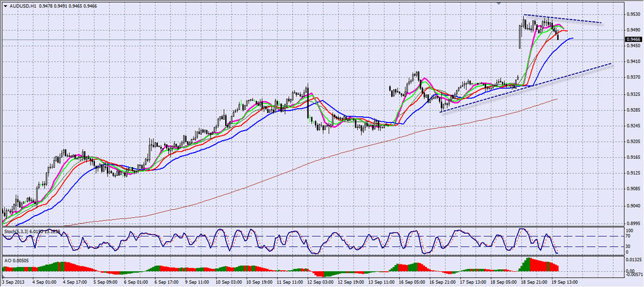The height and width of the screenshot is (287, 644).
Task: Click the tallest red AO histogram bar
Action: click(x=529, y=264)
